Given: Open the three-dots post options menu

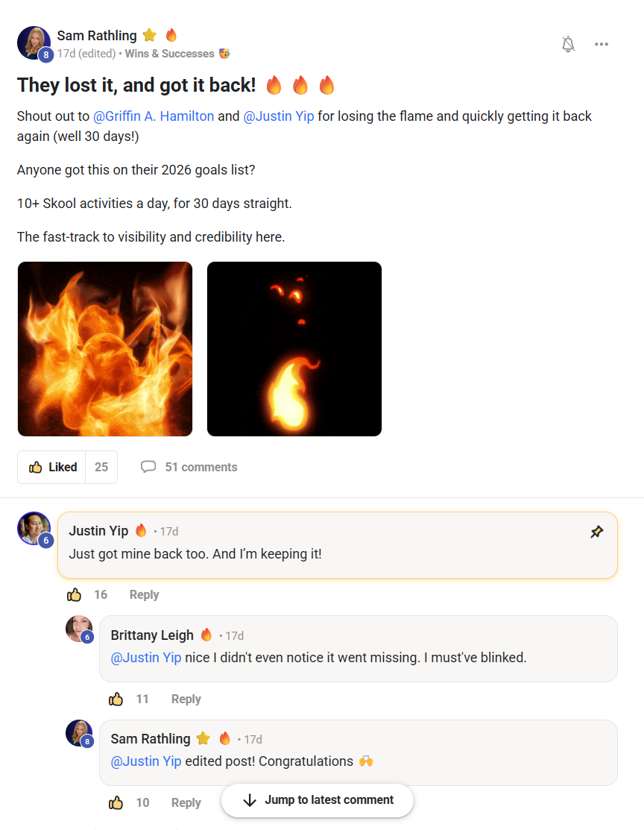Looking at the screenshot, I should (x=602, y=45).
